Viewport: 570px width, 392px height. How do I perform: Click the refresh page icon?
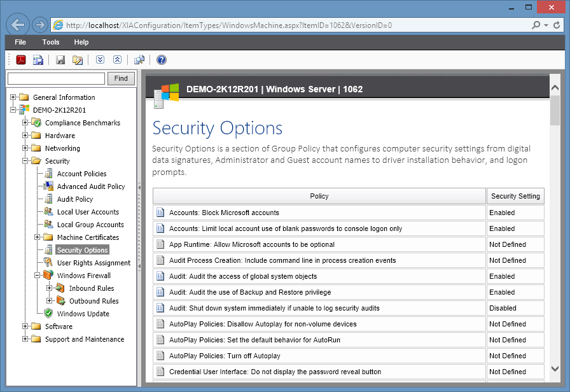[557, 25]
